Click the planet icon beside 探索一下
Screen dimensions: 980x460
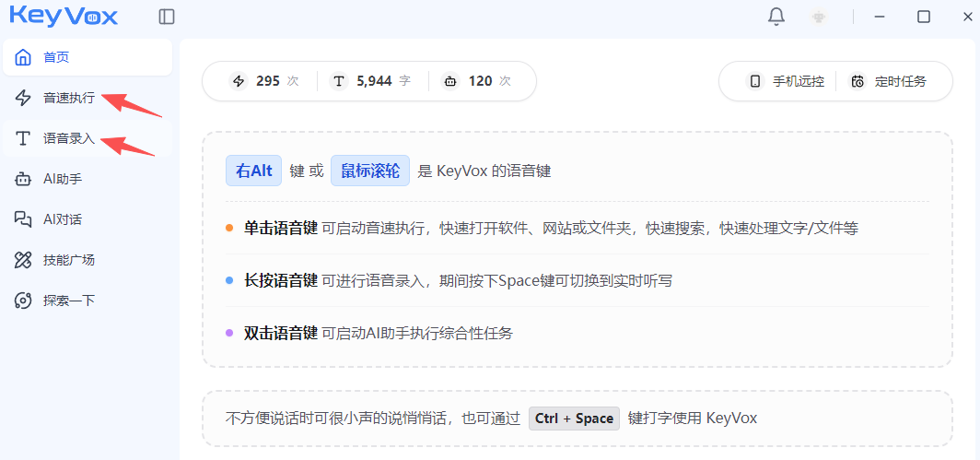[23, 301]
